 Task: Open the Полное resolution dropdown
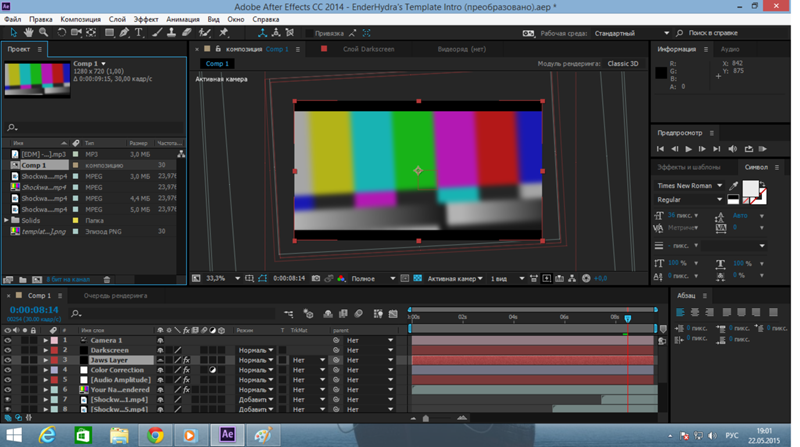point(373,279)
